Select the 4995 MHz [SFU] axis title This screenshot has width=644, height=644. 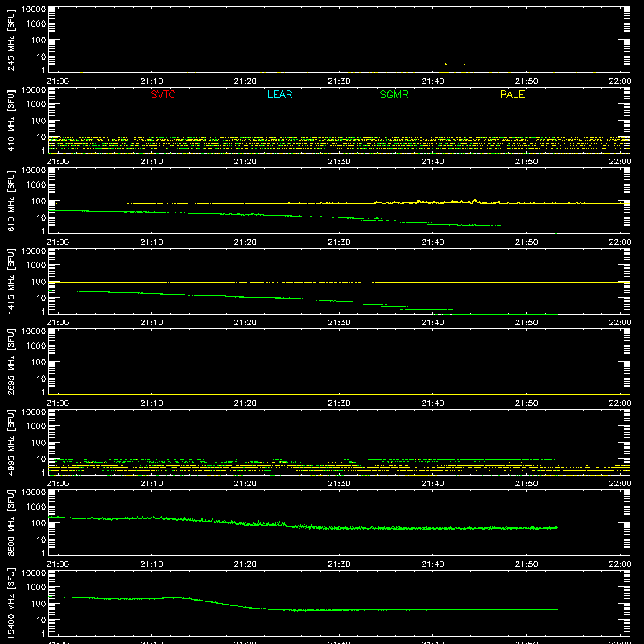pos(10,442)
